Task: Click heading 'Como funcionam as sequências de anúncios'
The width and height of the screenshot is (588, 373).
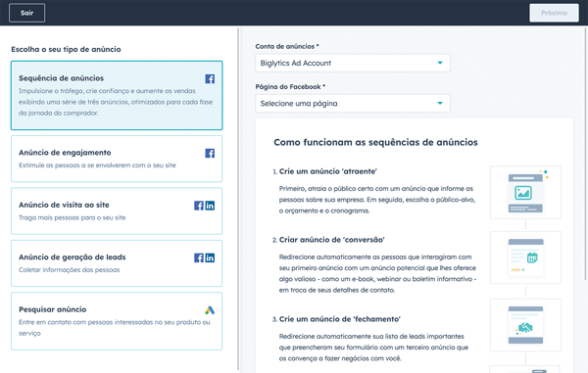Action: tap(375, 142)
